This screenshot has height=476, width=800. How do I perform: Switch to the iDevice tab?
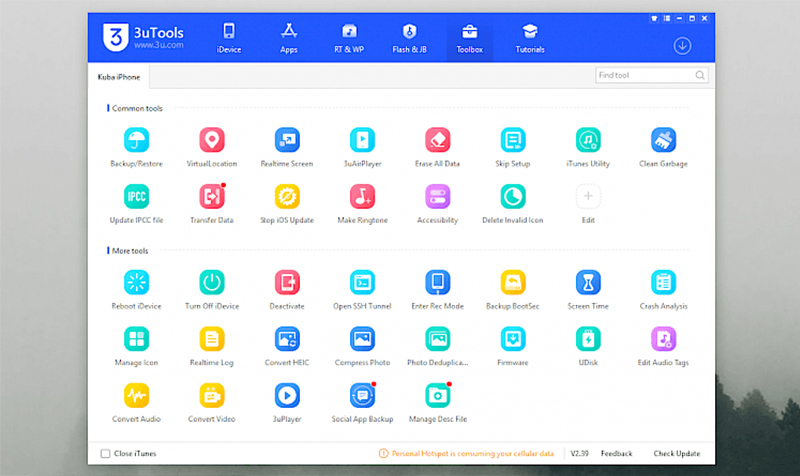[229, 38]
